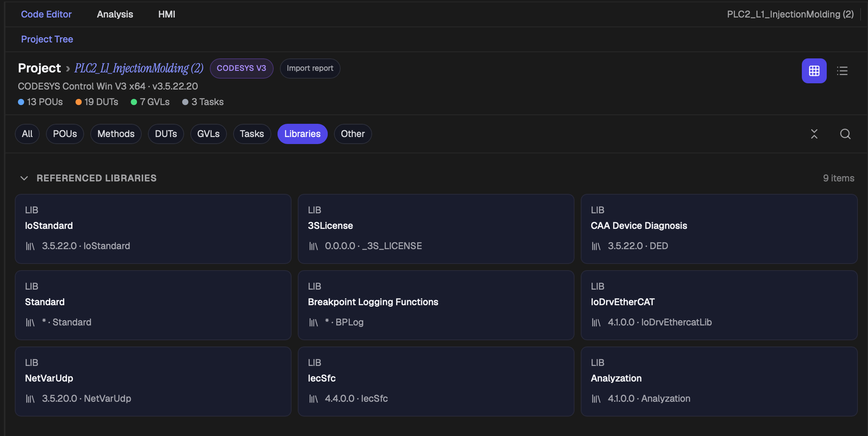Filter by DUTs
Viewport: 868px width, 436px height.
(166, 134)
